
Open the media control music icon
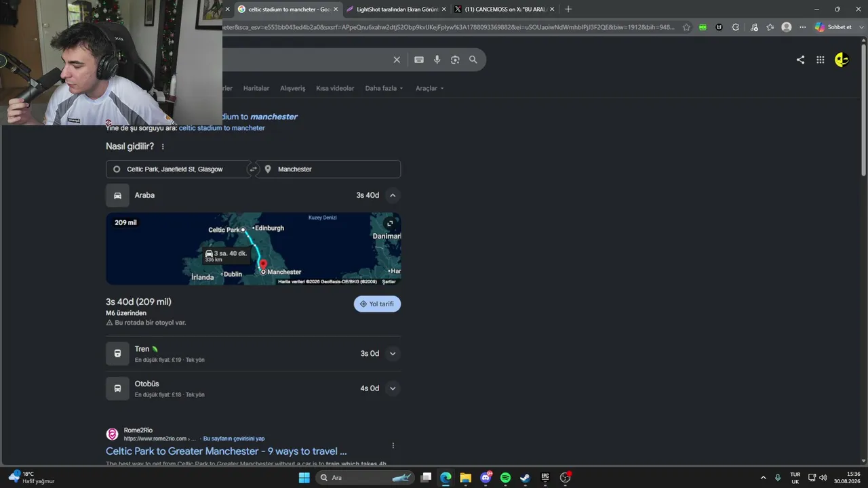coord(754,27)
